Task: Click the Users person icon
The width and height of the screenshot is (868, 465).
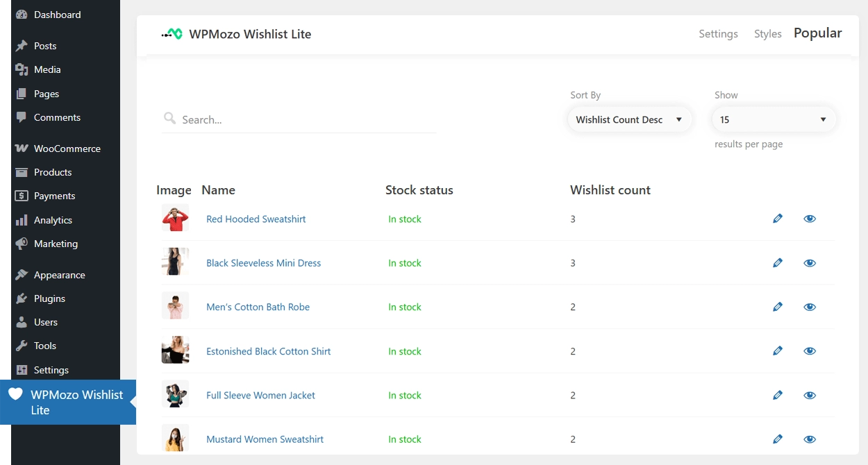Action: [22, 322]
